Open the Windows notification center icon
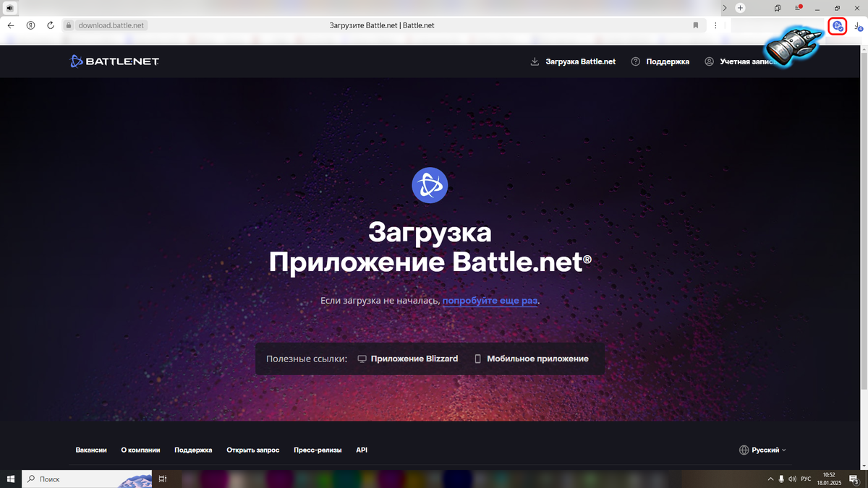The height and width of the screenshot is (488, 868). click(x=854, y=479)
